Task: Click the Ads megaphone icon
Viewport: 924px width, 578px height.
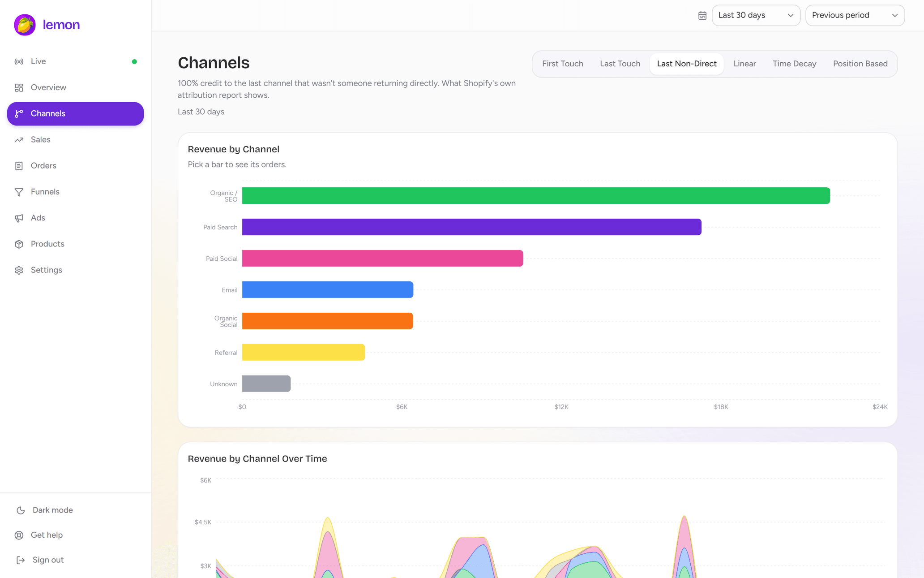Action: (x=19, y=218)
